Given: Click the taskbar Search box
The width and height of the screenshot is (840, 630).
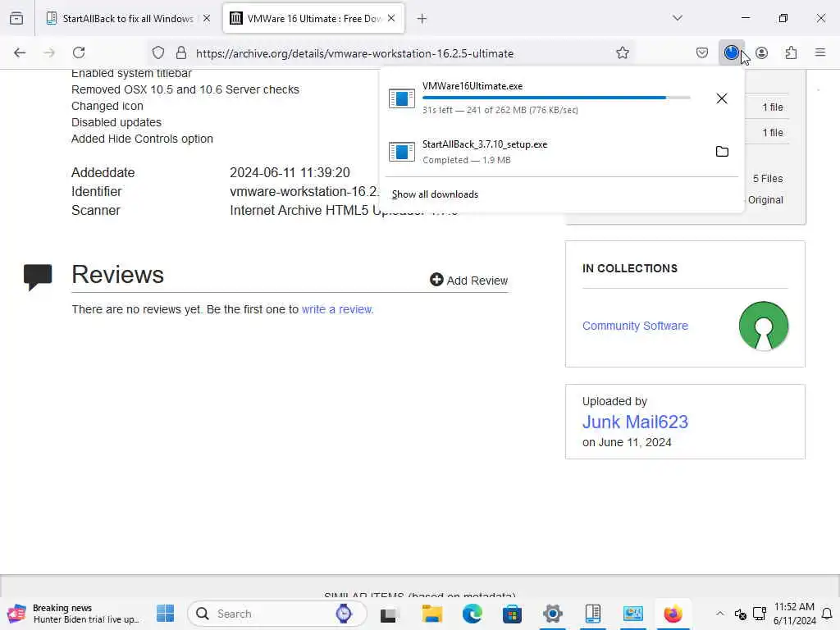Looking at the screenshot, I should [277, 614].
